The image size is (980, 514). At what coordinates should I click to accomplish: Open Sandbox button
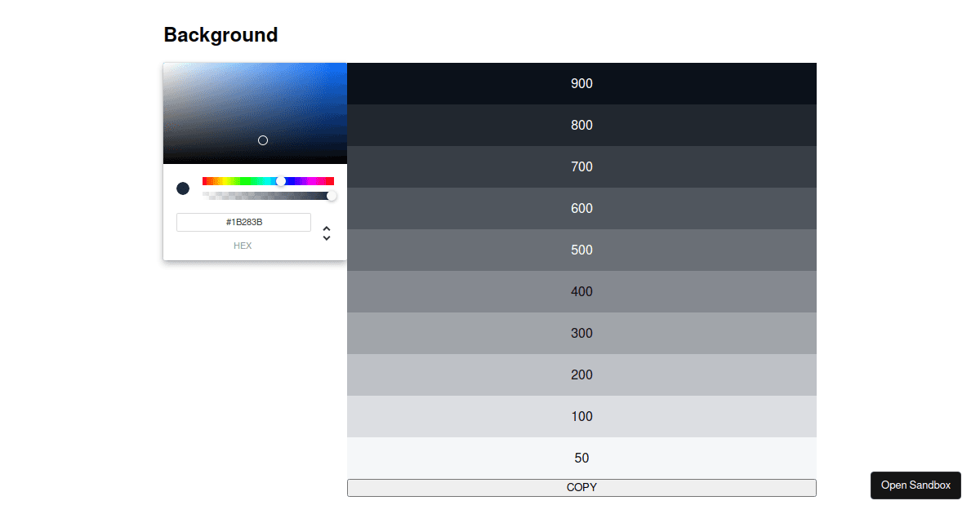pos(915,485)
